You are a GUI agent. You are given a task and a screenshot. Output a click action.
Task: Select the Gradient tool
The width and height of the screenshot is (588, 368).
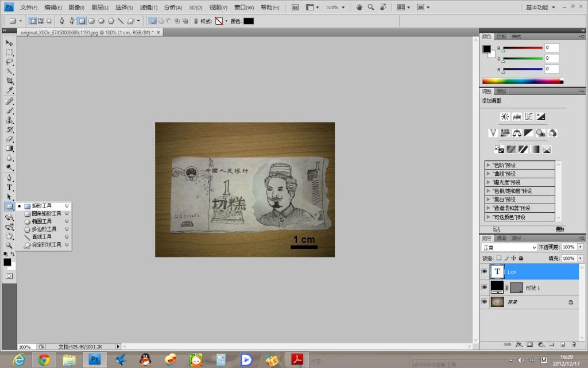[9, 148]
